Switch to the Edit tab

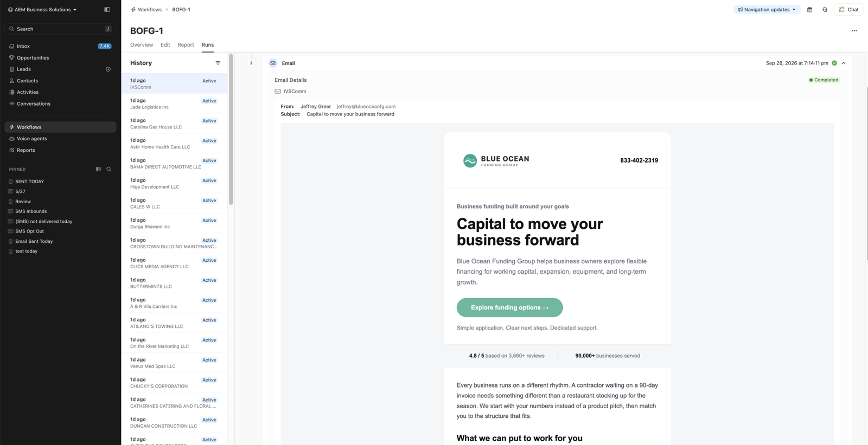pyautogui.click(x=165, y=45)
